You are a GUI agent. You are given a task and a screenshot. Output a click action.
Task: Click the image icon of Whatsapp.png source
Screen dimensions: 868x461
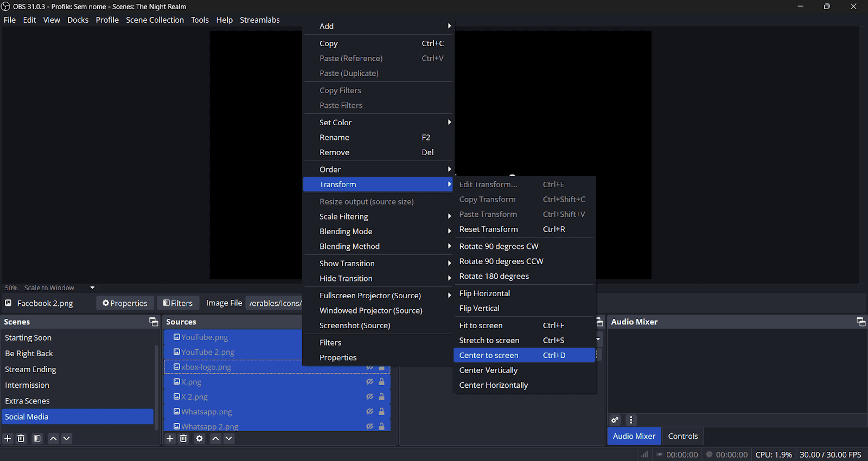(x=176, y=411)
